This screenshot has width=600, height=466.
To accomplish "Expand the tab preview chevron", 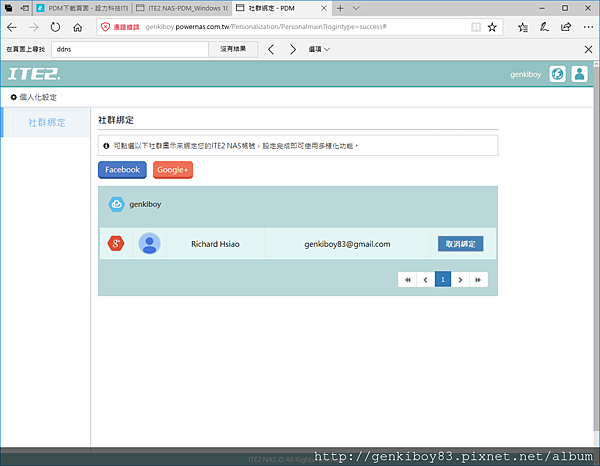I will click(356, 8).
